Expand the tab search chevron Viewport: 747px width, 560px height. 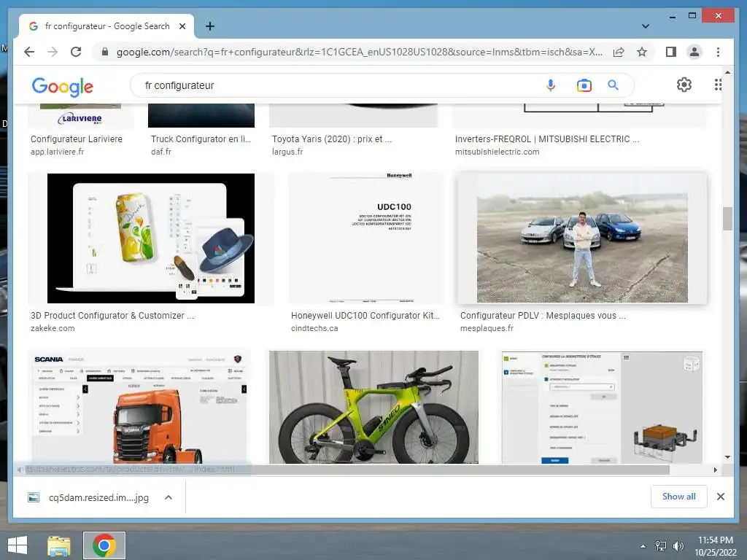pyautogui.click(x=645, y=26)
